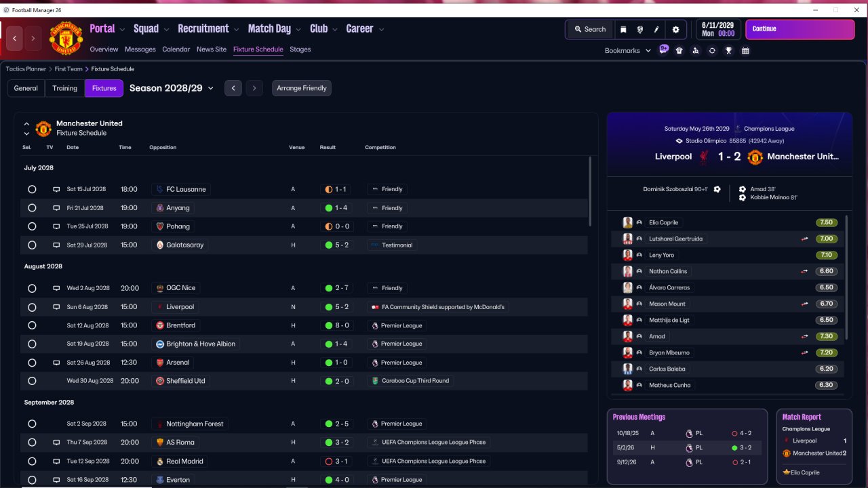The image size is (868, 488).
Task: Open the Season 2028/29 dropdown
Action: 172,88
